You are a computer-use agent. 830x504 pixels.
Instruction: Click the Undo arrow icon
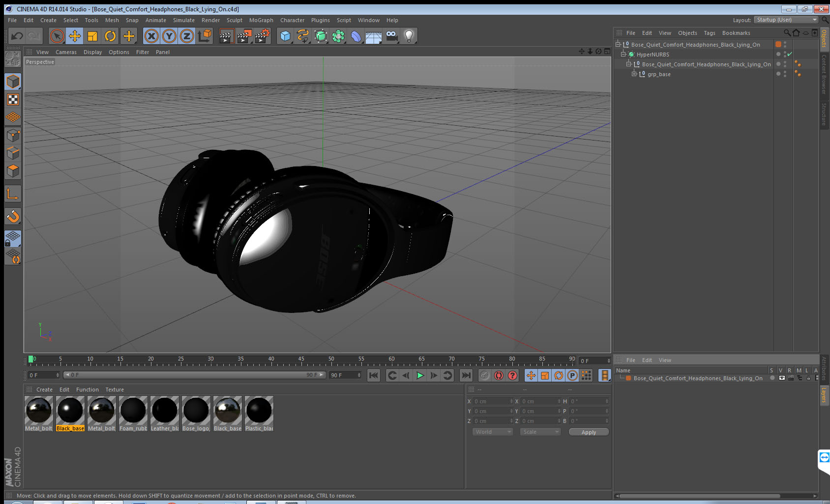[x=17, y=36]
